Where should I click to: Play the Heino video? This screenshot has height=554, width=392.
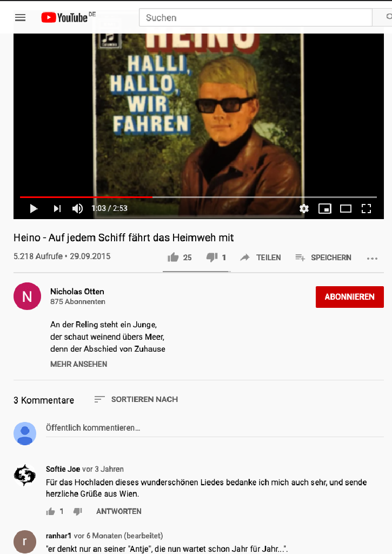click(x=34, y=208)
